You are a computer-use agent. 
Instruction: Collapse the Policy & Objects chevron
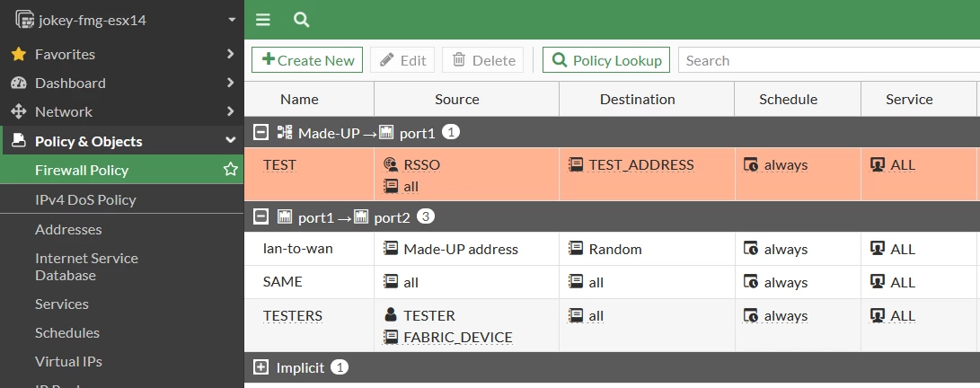231,141
